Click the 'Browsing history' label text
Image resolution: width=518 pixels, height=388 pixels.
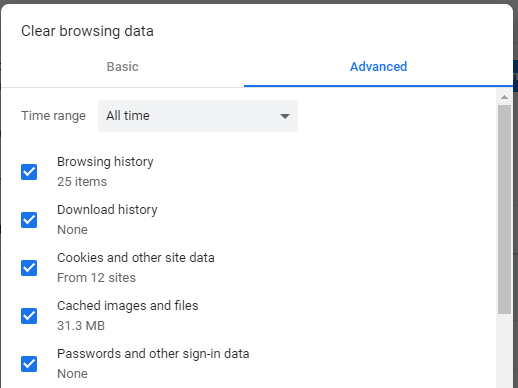[x=105, y=162]
